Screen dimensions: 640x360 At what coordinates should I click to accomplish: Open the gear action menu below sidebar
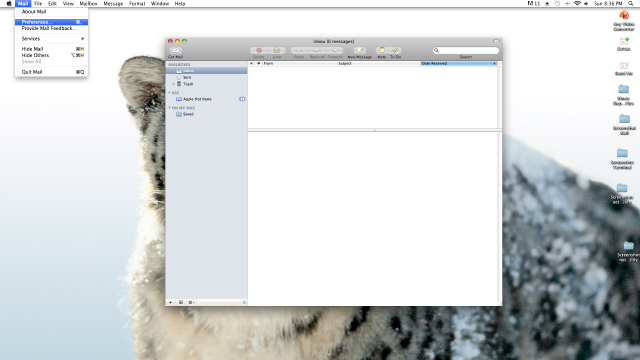(x=191, y=302)
